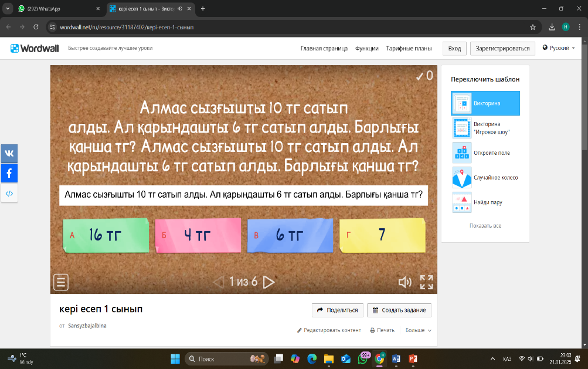Image resolution: width=588 pixels, height=369 pixels.
Task: Go back in browser history
Action: 9,27
